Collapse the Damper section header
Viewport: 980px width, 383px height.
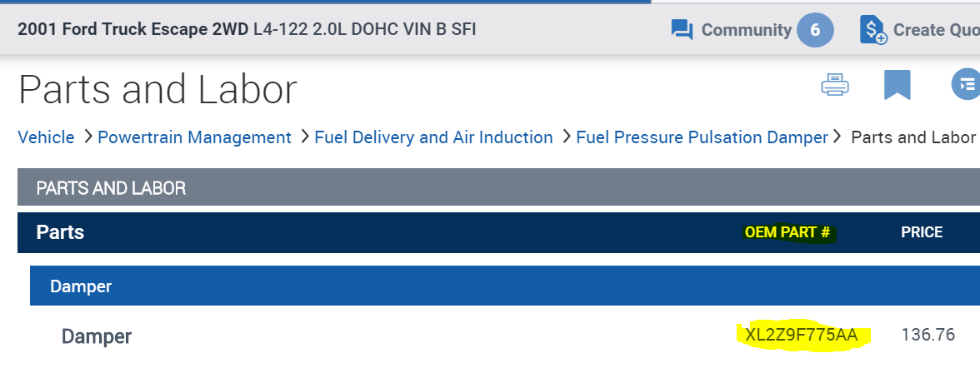click(x=81, y=286)
